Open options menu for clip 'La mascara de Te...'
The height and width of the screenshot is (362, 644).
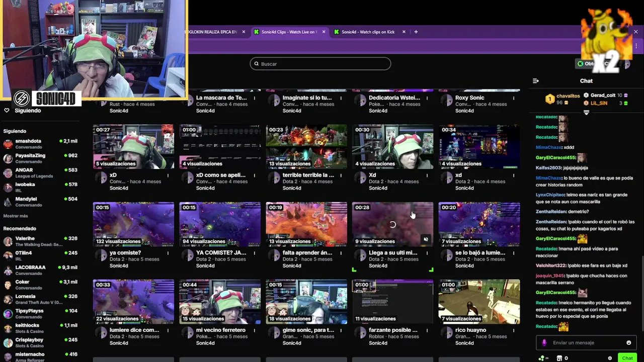pyautogui.click(x=255, y=98)
